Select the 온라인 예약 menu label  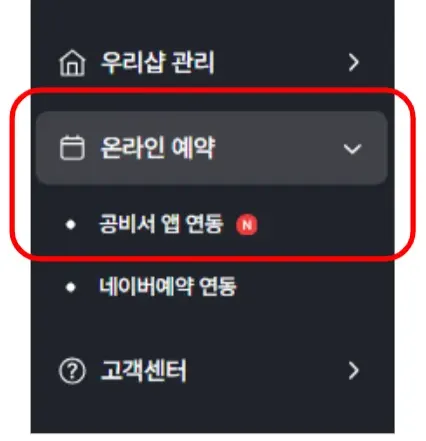pos(158,148)
